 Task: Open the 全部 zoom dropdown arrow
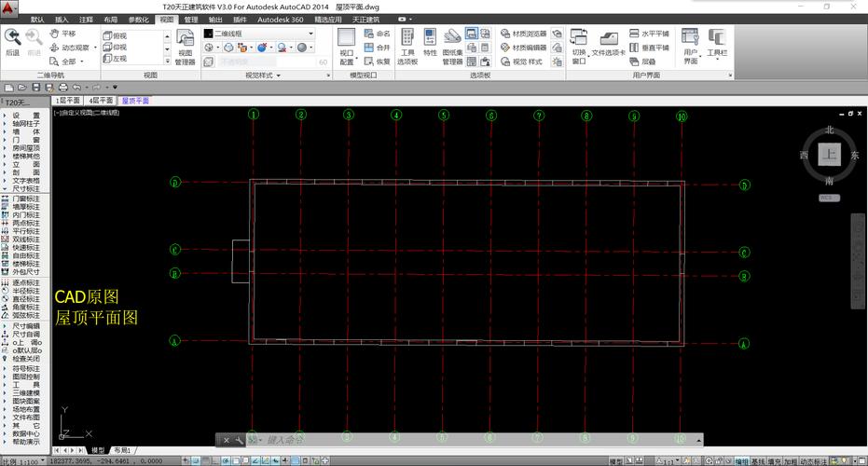tap(82, 62)
